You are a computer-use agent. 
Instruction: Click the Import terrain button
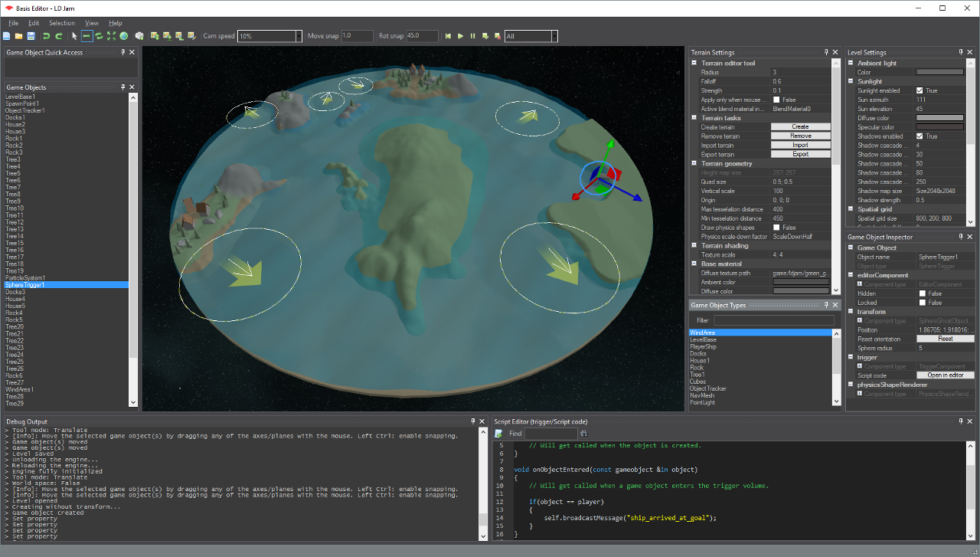(x=800, y=145)
